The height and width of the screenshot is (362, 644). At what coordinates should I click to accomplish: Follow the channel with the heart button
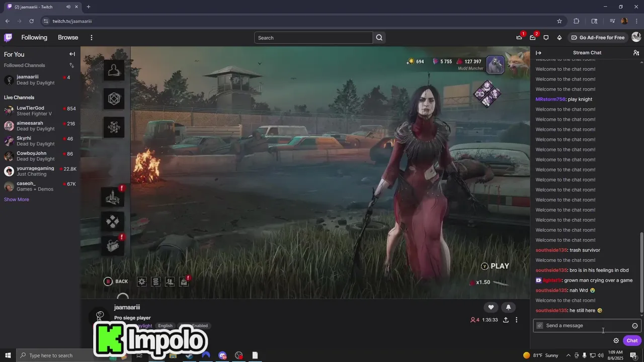(491, 307)
